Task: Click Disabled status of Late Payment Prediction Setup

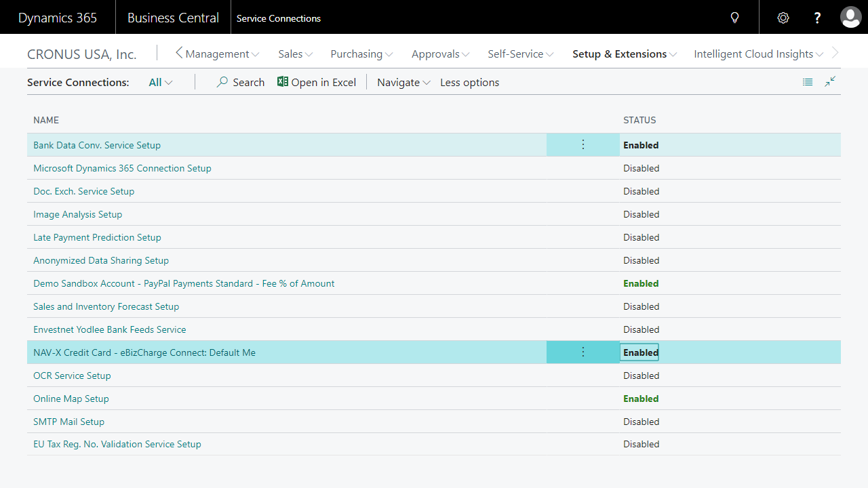Action: (641, 237)
